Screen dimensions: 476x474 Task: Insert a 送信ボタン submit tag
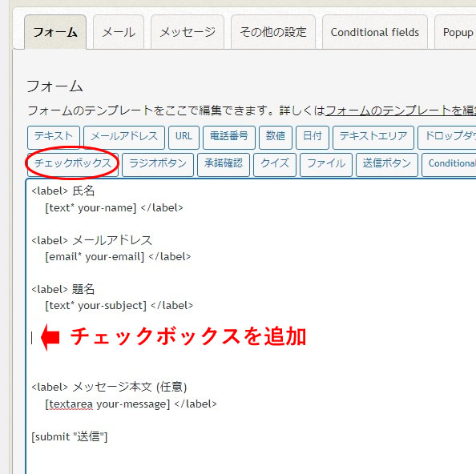pyautogui.click(x=387, y=165)
